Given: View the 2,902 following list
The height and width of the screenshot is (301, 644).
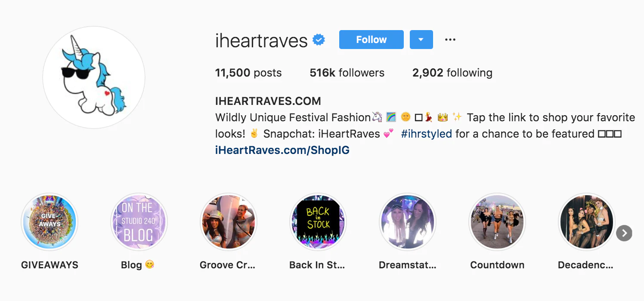Looking at the screenshot, I should pyautogui.click(x=452, y=73).
